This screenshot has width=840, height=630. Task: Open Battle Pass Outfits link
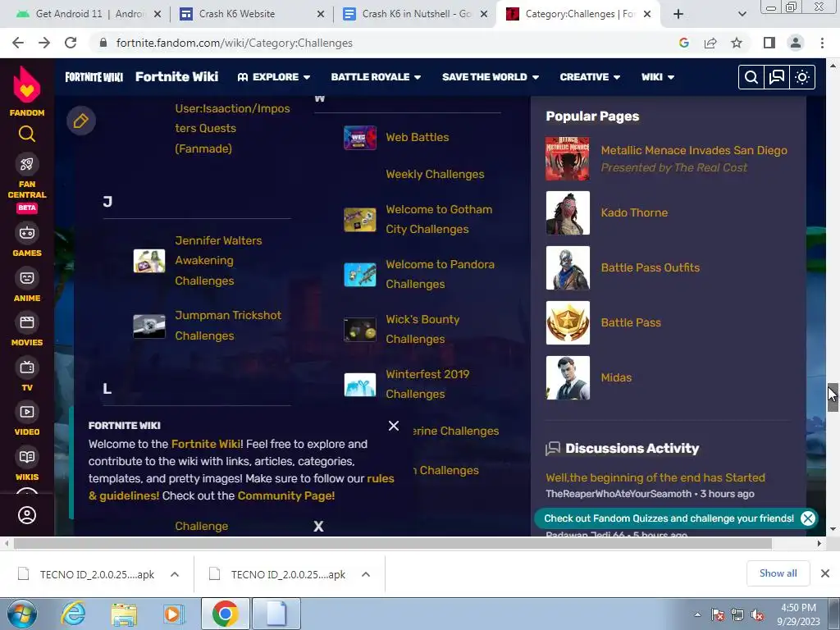(651, 267)
